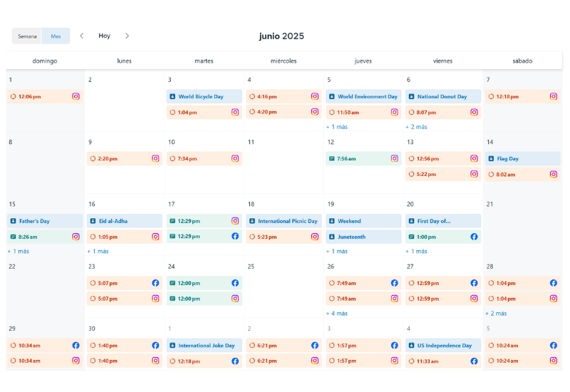Click Instagram icon on June 1 12:06 pm post
570x392 pixels.
coord(76,96)
